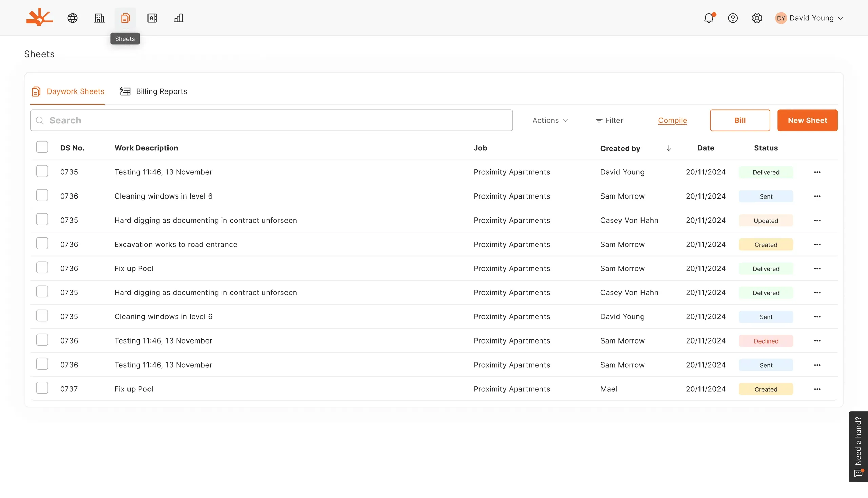
Task: Open the David Young user menu
Action: point(809,18)
